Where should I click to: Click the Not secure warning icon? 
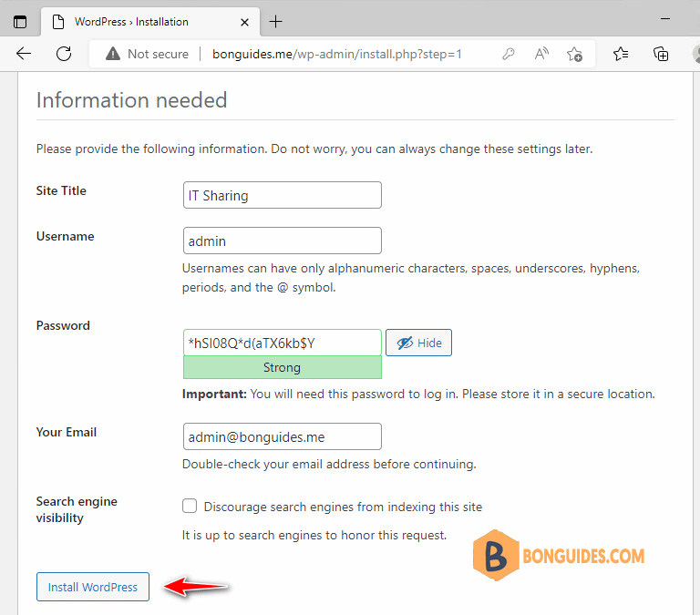[113, 54]
